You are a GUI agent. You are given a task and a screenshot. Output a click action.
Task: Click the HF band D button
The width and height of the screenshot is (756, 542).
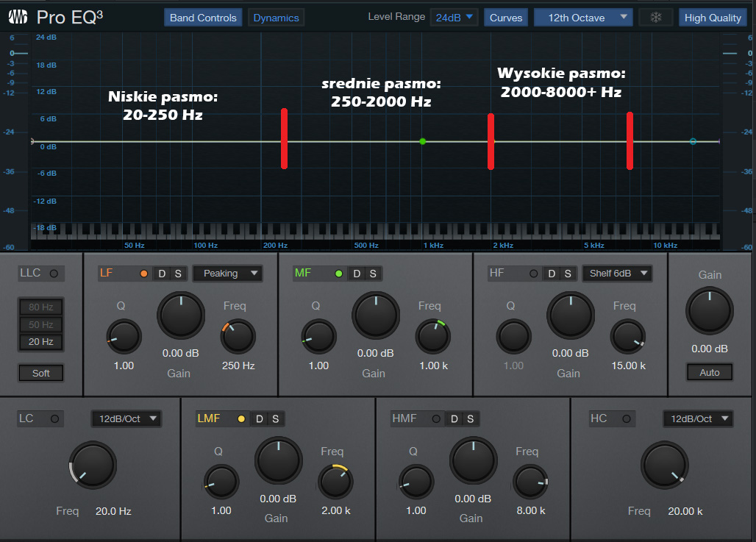pos(552,274)
